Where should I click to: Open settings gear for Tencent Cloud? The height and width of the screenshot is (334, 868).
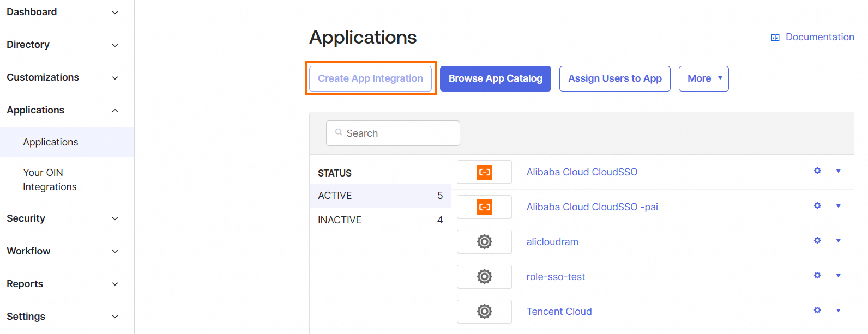(817, 311)
